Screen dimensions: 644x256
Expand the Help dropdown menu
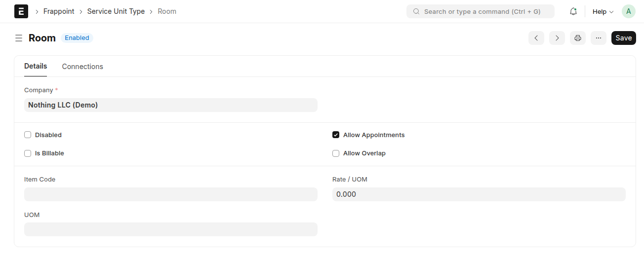603,11
